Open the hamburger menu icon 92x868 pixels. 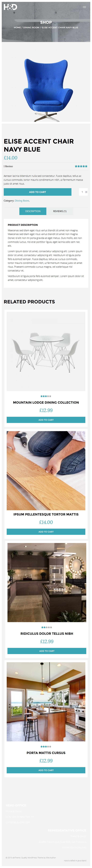click(84, 7)
